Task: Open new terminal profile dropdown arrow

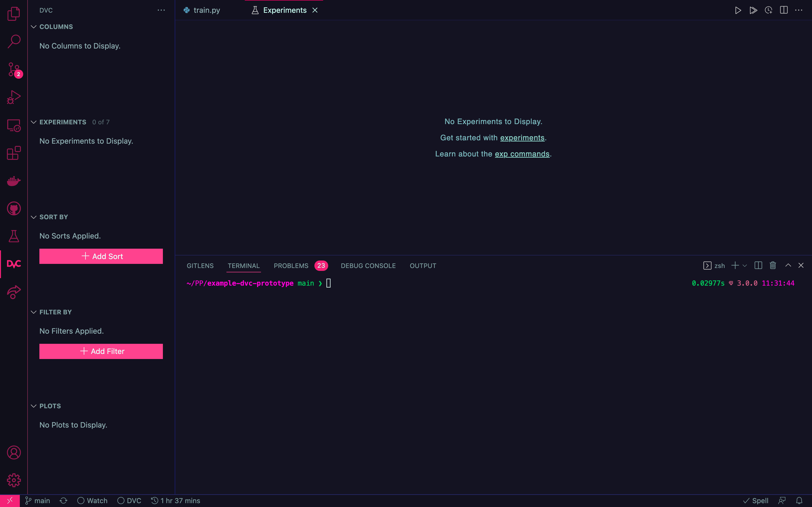Action: click(x=745, y=266)
